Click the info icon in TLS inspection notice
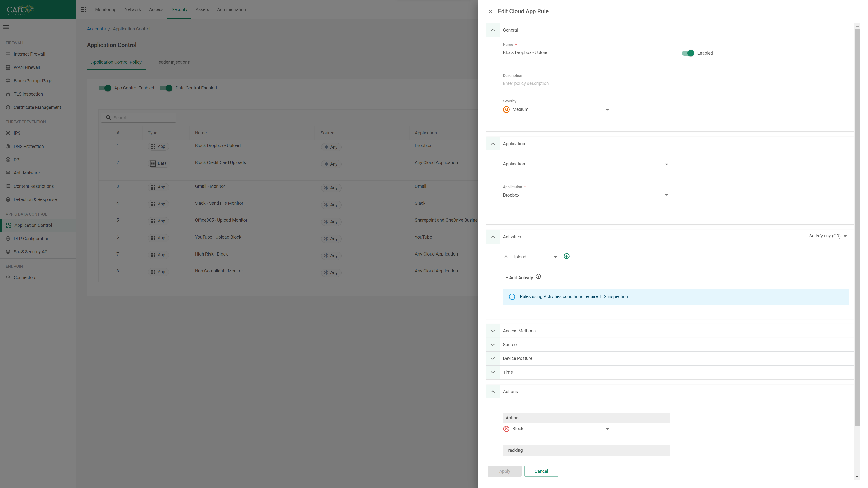Screen dimensions: 868x488 coord(512,297)
